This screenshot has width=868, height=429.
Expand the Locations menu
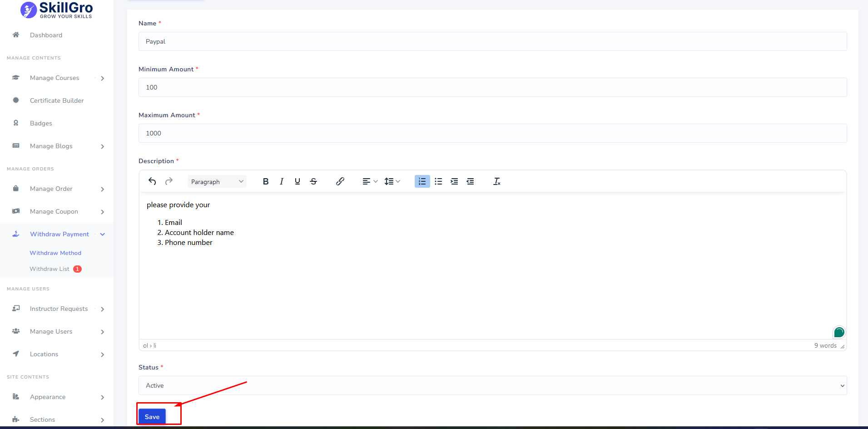(57, 354)
